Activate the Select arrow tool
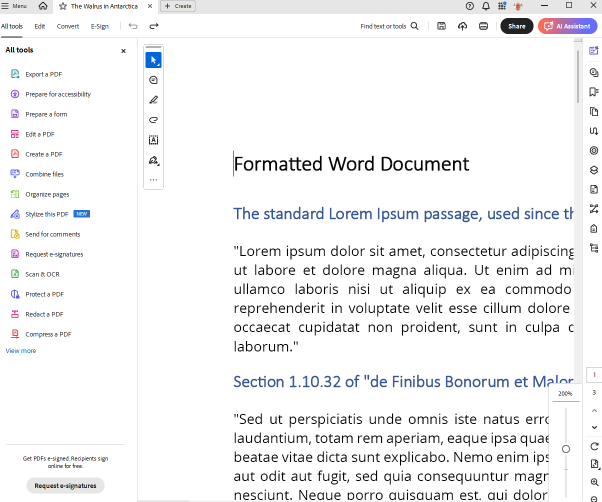Screen dimensions: 602x502 pyautogui.click(x=153, y=60)
